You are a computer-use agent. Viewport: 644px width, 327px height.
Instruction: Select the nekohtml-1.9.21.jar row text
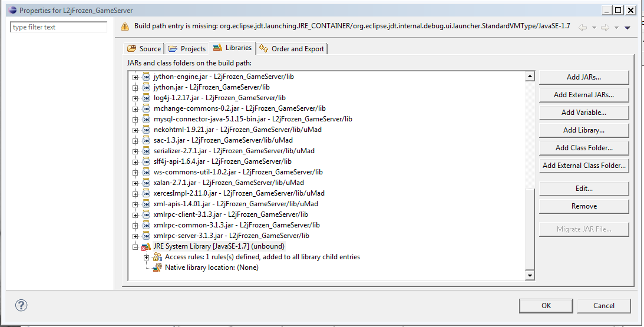[237, 130]
